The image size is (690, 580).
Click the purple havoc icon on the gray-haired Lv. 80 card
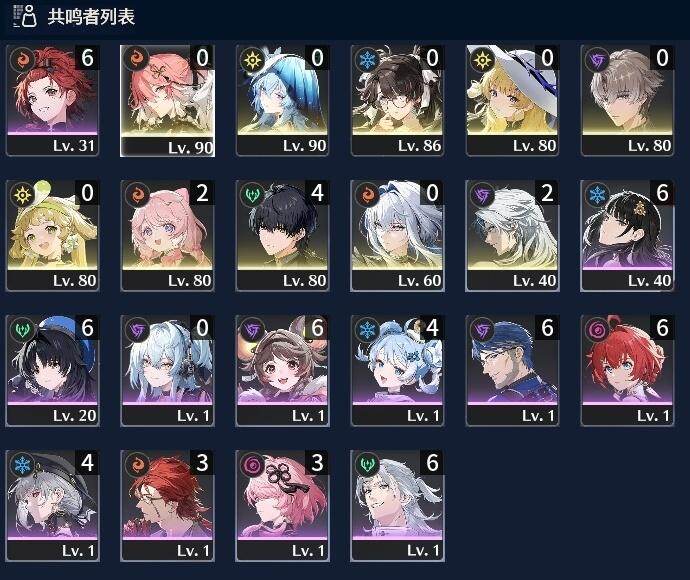(x=597, y=59)
